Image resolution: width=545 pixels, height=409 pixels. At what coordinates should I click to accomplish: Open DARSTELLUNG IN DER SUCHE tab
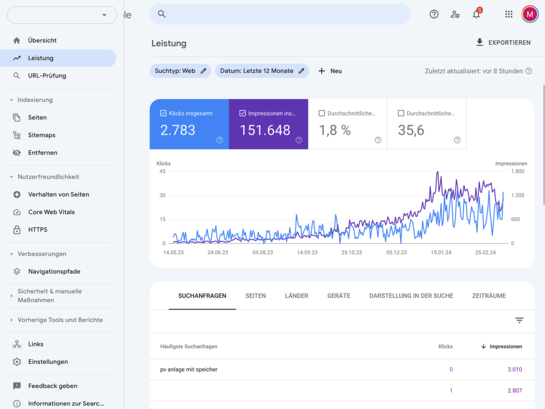coord(411,296)
